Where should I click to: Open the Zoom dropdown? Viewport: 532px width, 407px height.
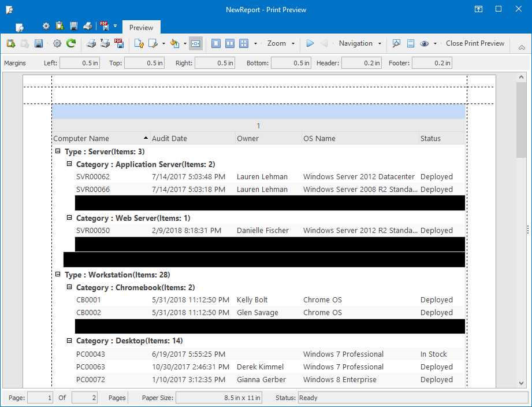click(292, 43)
